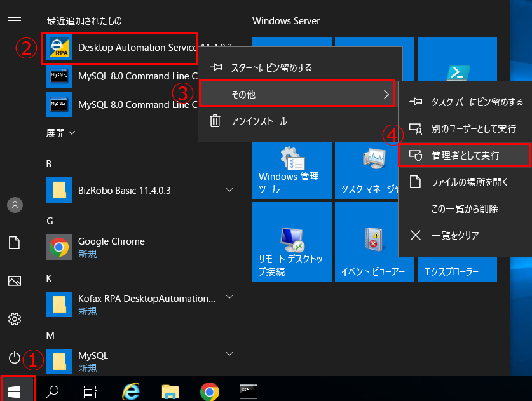Choose 一覧をクリア
This screenshot has width=532, height=401.
465,235
